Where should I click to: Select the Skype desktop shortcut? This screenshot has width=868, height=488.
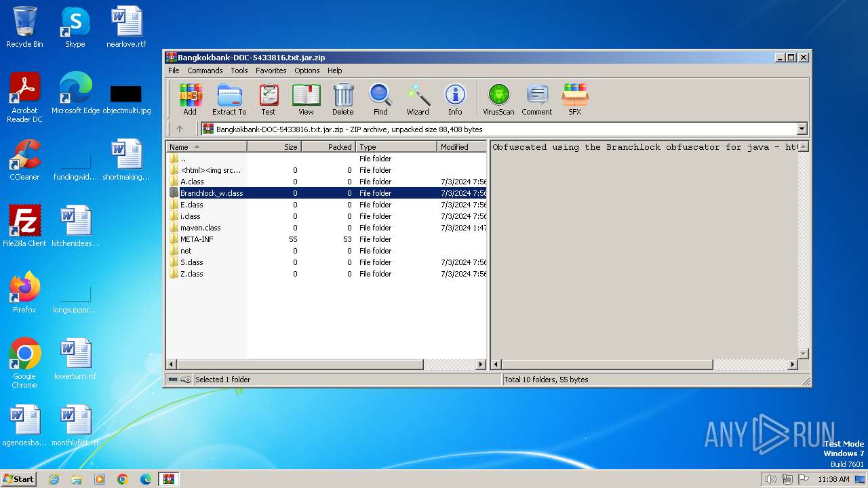tap(75, 27)
